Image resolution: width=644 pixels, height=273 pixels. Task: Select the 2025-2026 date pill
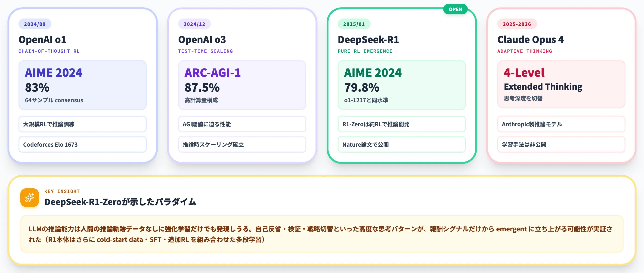[x=517, y=24]
